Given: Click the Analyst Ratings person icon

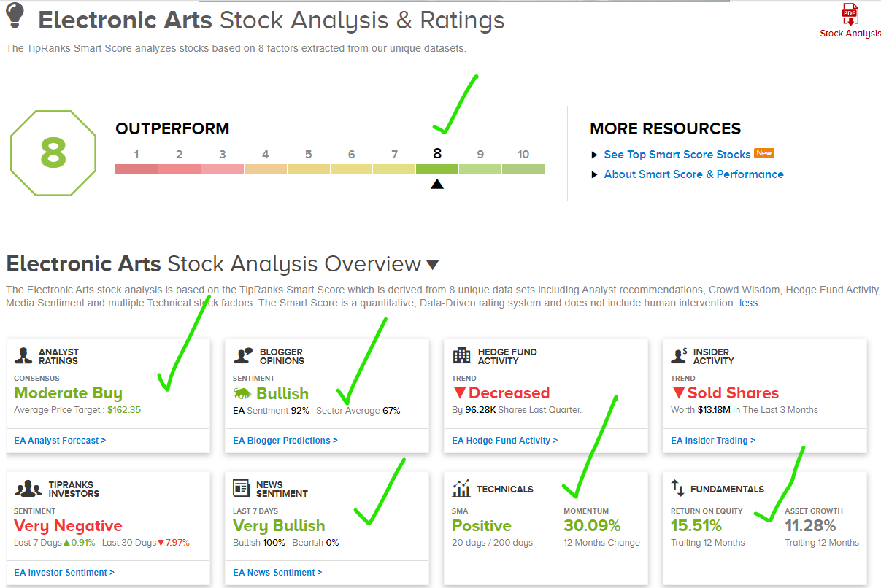Looking at the screenshot, I should (x=26, y=356).
